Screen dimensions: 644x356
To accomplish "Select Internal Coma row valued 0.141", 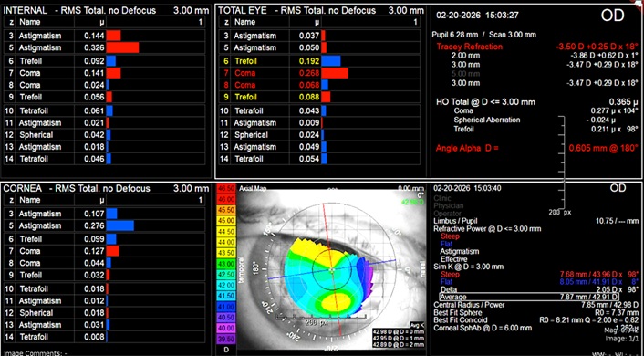I will pyautogui.click(x=104, y=73).
